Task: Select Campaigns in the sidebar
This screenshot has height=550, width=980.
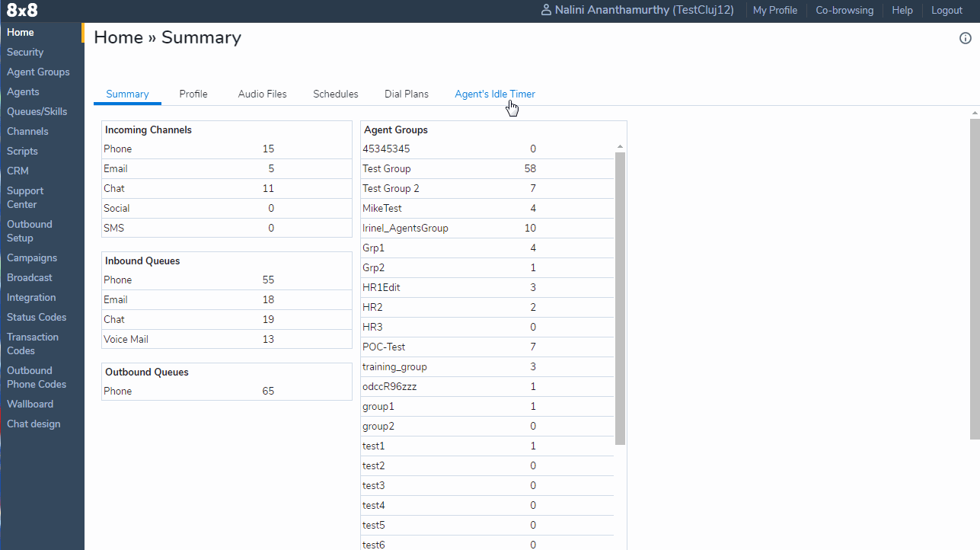Action: [x=32, y=257]
